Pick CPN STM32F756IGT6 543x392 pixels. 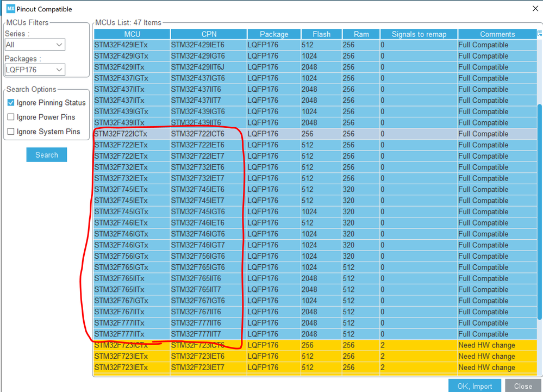(x=209, y=256)
